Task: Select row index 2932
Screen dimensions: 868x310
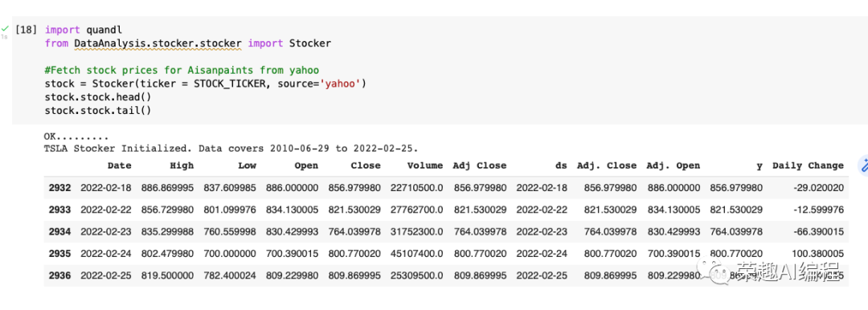Action: click(x=59, y=188)
